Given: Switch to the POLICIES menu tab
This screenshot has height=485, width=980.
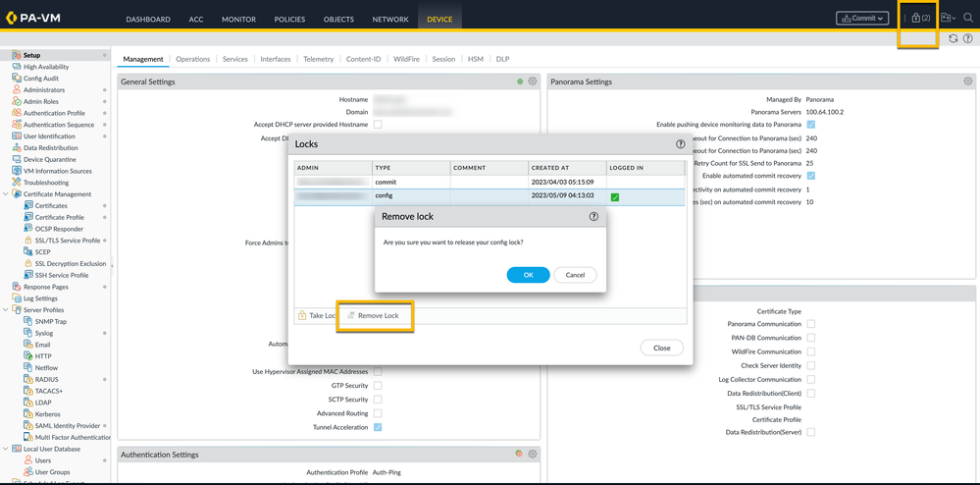Looking at the screenshot, I should (x=289, y=19).
